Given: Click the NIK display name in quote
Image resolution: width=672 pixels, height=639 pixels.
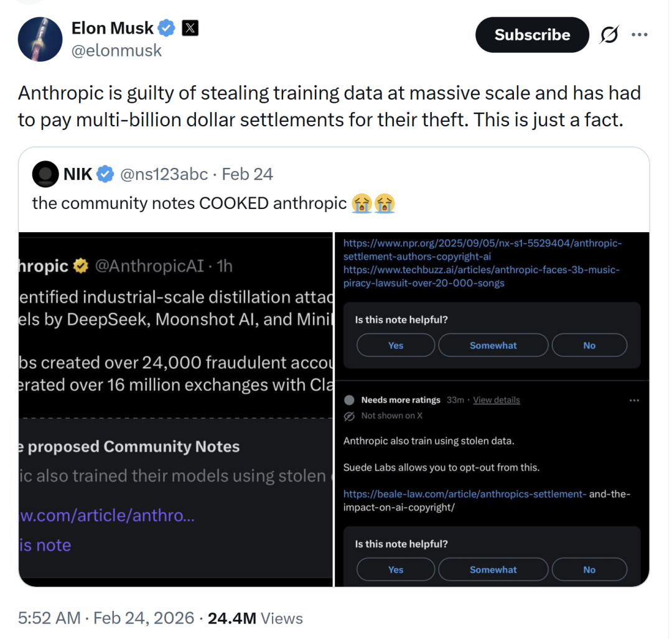Looking at the screenshot, I should 78,174.
